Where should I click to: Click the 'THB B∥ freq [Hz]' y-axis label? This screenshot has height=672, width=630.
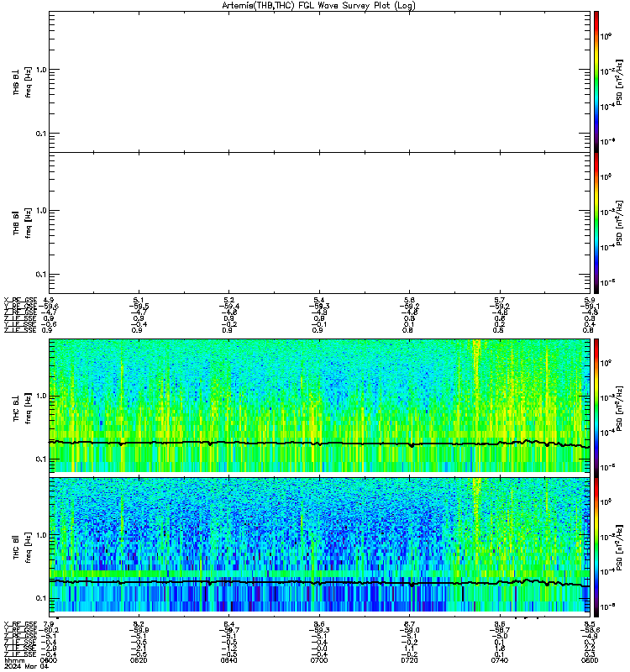pos(23,223)
